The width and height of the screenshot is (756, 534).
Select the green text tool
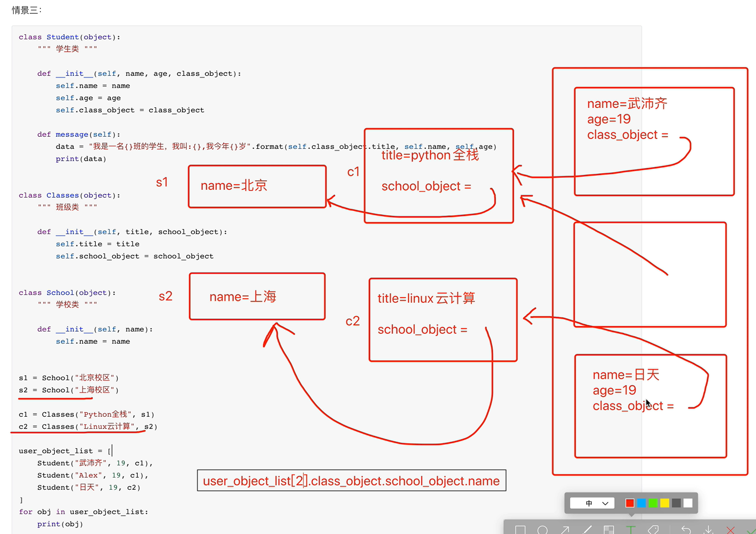tap(631, 530)
